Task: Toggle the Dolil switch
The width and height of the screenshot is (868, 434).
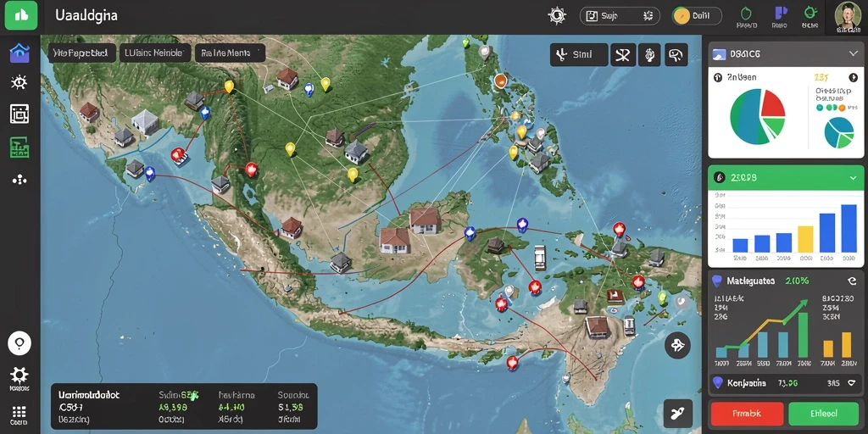Action: click(x=697, y=16)
